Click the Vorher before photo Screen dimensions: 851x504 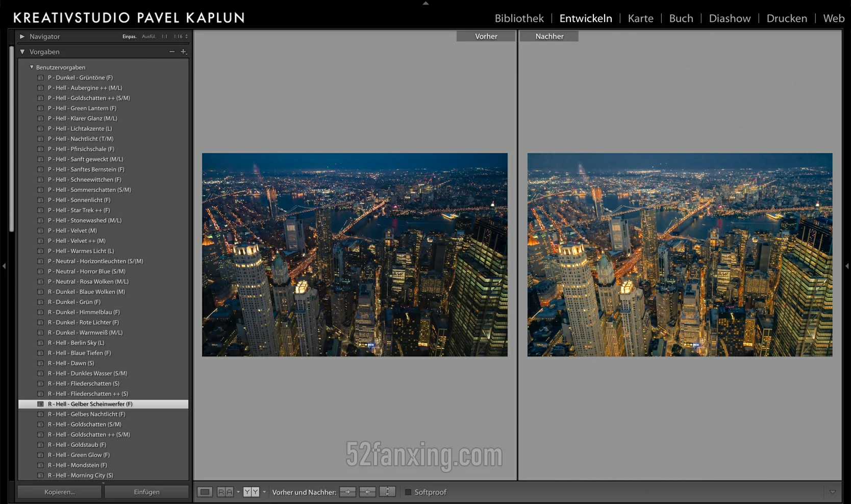point(355,255)
